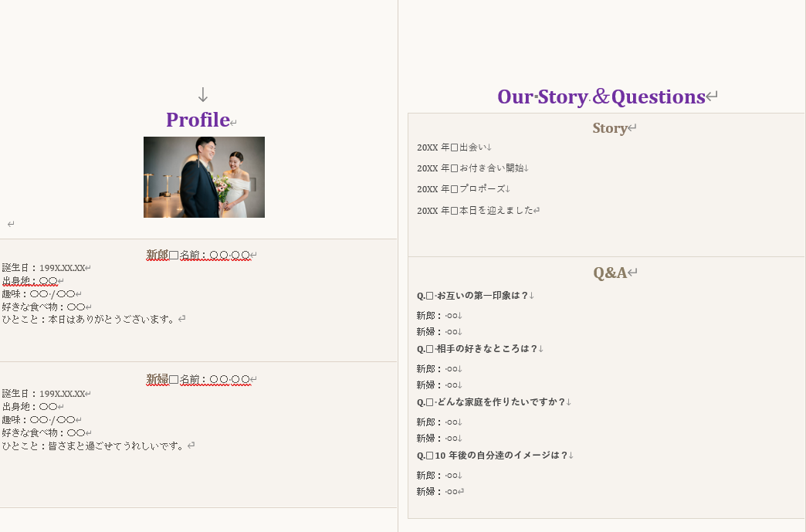Screen dimensions: 806x532
Task: Click the purple Profile heading
Action: point(197,120)
